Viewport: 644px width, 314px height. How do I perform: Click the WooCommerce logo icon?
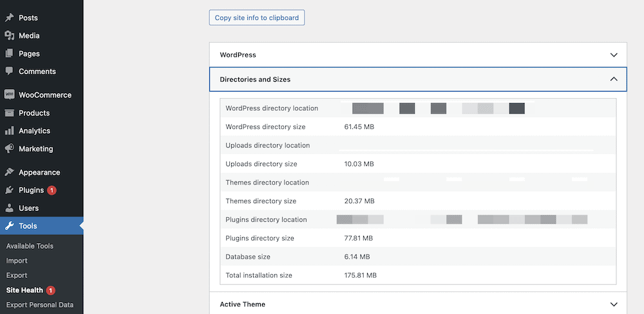[x=9, y=95]
